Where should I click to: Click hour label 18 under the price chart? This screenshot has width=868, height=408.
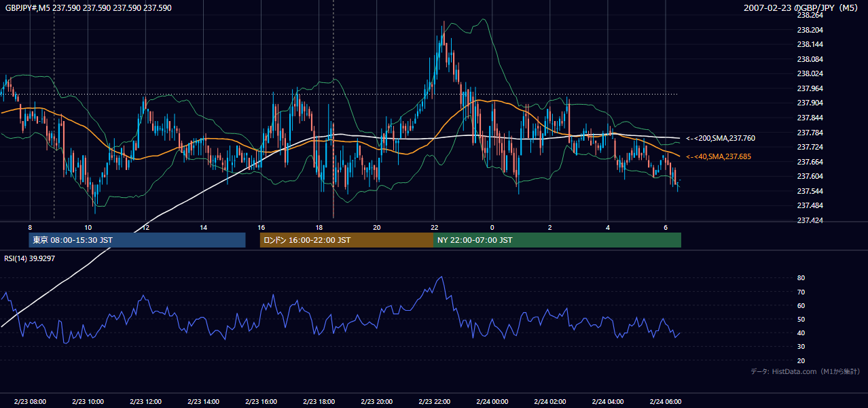[x=319, y=227]
